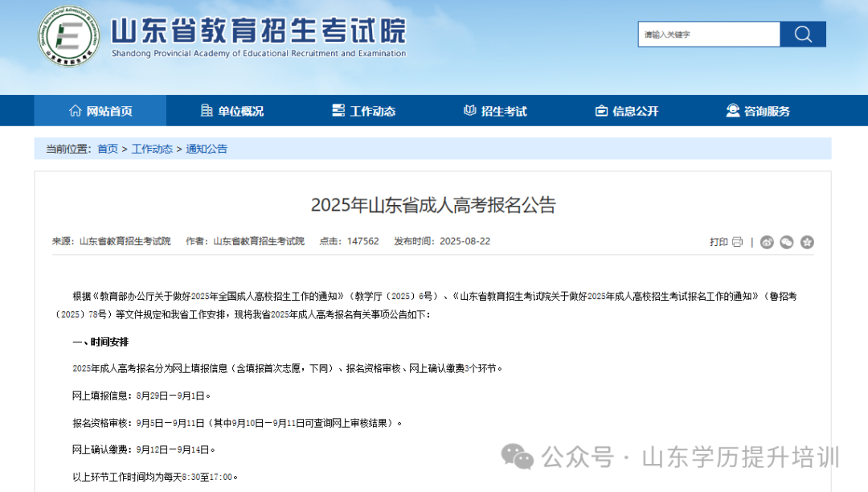This screenshot has height=492, width=868.
Task: Click the headset icon beside 咨询服务
Action: [x=732, y=111]
